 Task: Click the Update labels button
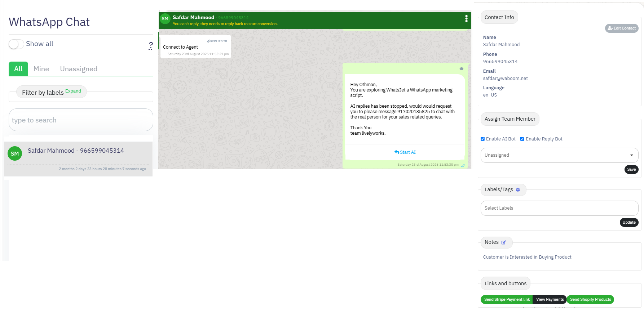629,223
